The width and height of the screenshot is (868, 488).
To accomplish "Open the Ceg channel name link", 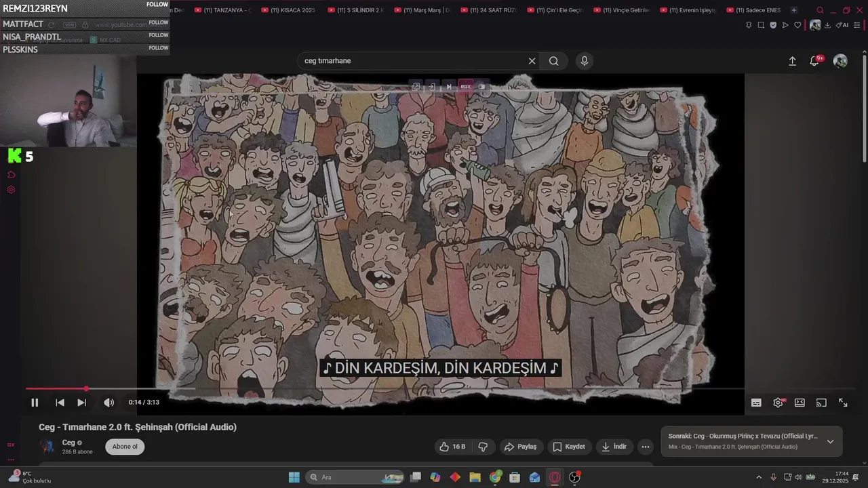I will [x=68, y=443].
